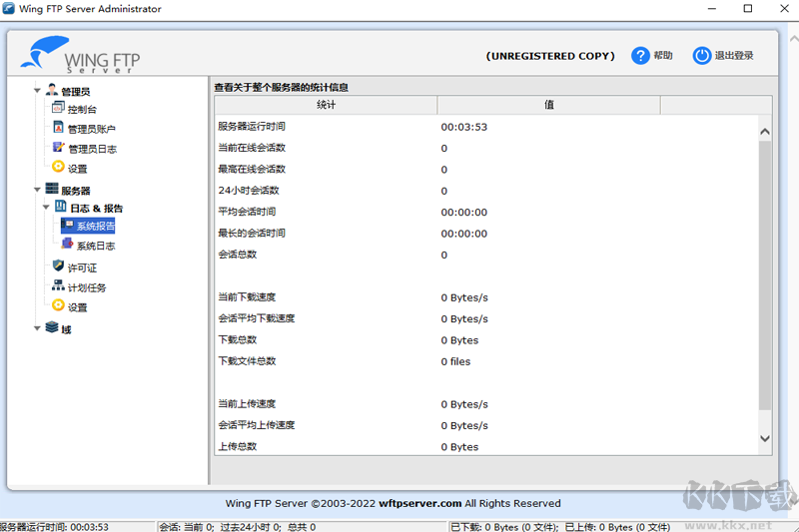Viewport: 799px width, 532px height.
Task: Open 管理员账户 in the sidebar
Action: (92, 130)
